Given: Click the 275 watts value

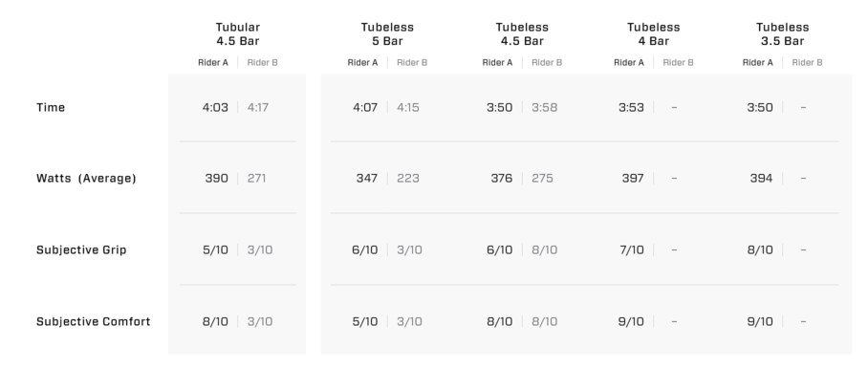Looking at the screenshot, I should tap(542, 178).
